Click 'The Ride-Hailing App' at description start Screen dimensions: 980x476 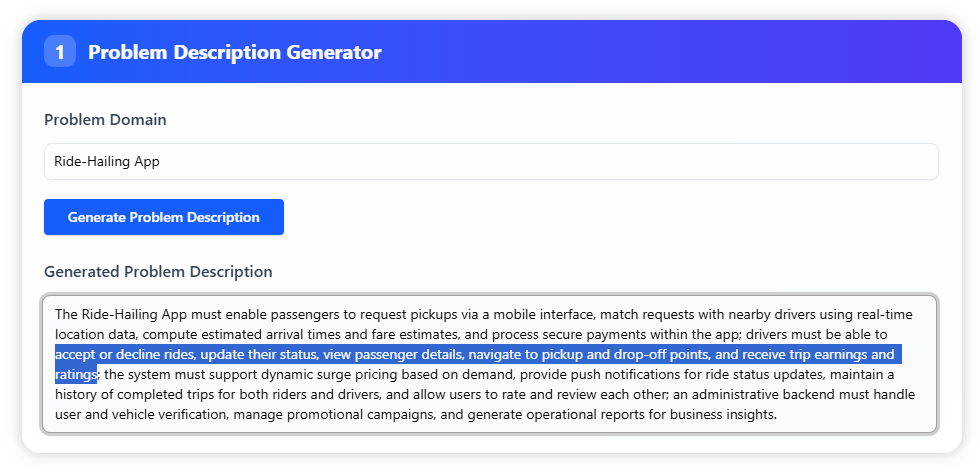point(117,314)
